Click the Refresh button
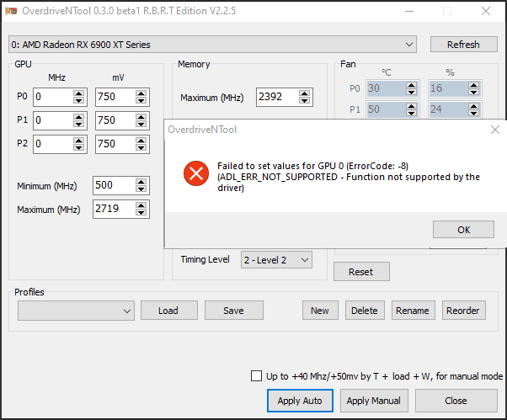The height and width of the screenshot is (420, 507). [x=463, y=45]
